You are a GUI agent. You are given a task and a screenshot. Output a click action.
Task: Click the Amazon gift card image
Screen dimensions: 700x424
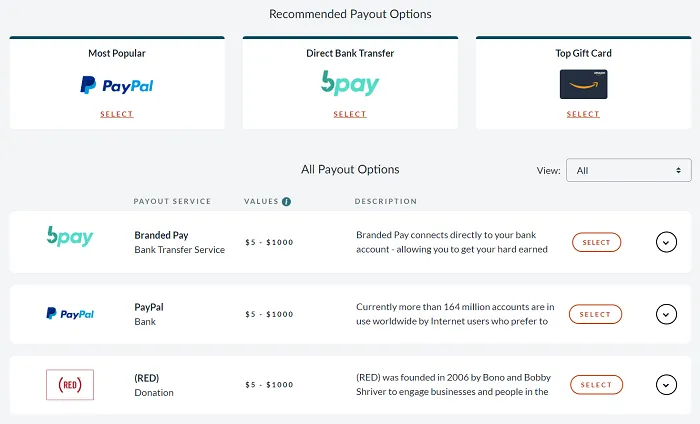coord(583,85)
